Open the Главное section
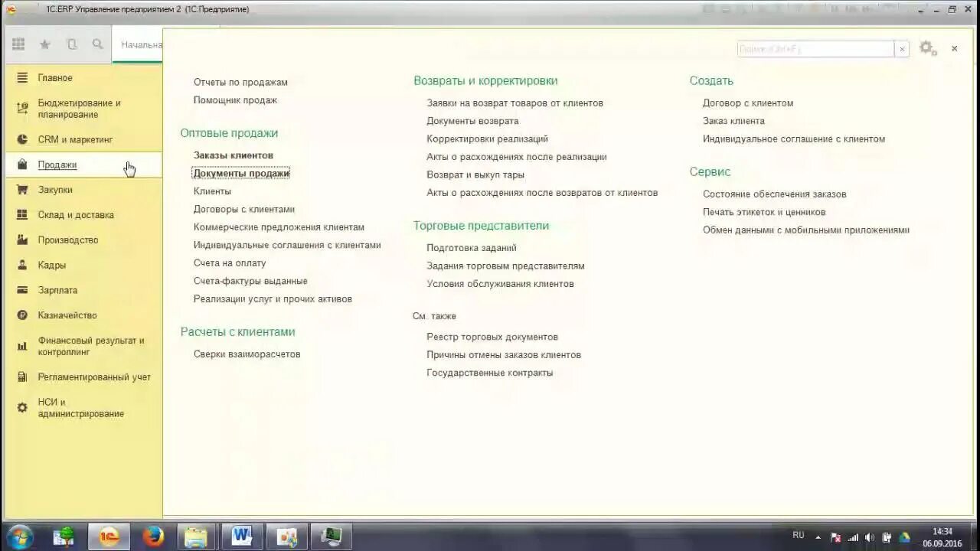Screen dimensions: 980x551 [x=55, y=78]
